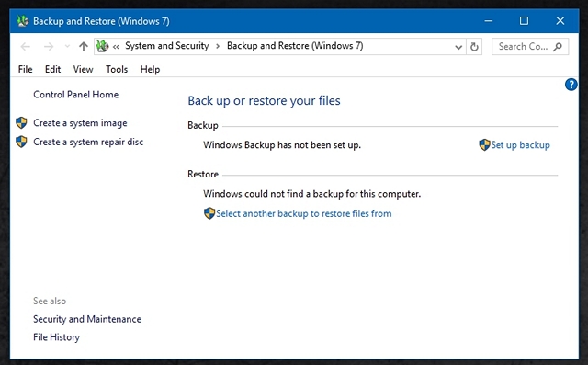Viewport: 588px width, 365px height.
Task: Click the magnifier search icon
Action: tap(558, 47)
